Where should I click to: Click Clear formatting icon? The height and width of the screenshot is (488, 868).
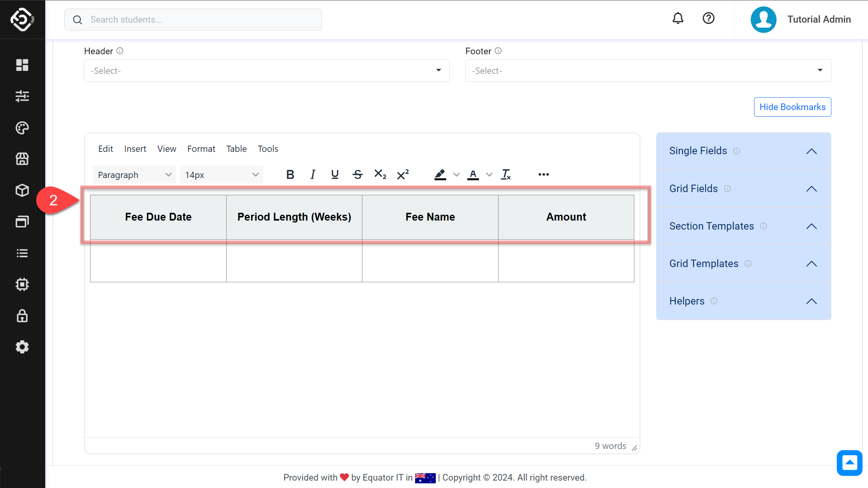pyautogui.click(x=506, y=175)
